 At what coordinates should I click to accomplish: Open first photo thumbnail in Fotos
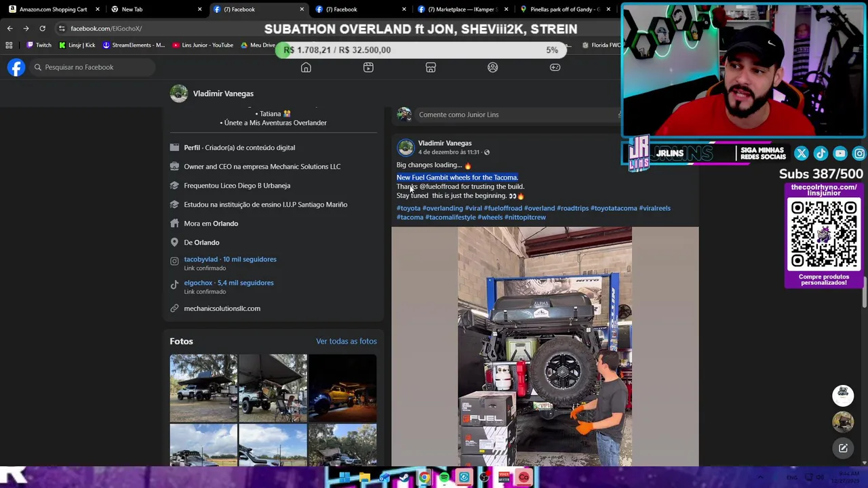(203, 388)
